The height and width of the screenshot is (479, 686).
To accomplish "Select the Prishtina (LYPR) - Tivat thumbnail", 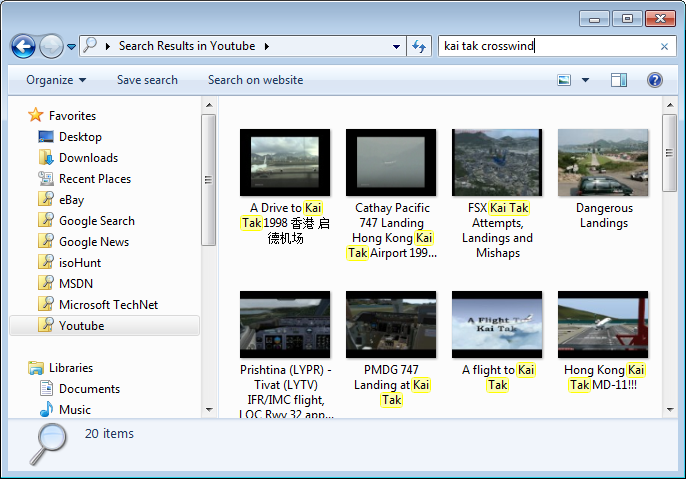I will coord(285,325).
